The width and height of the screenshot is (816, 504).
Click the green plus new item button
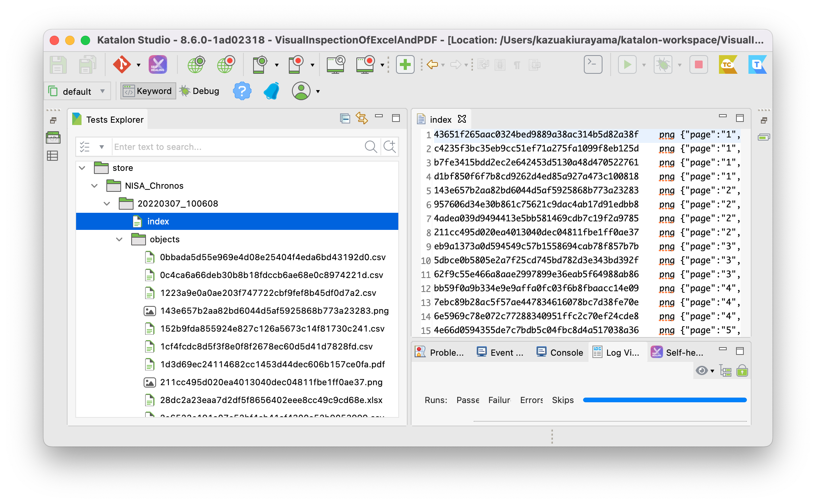click(x=405, y=64)
